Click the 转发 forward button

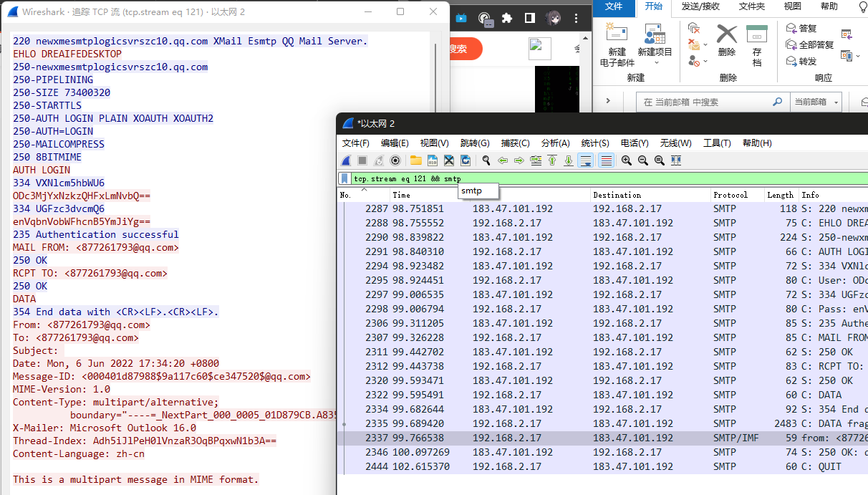[801, 61]
